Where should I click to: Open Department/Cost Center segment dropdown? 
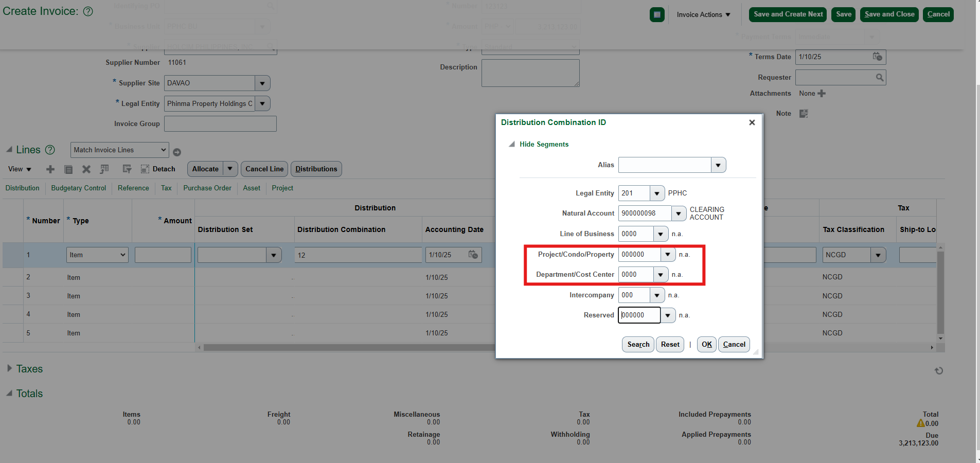(661, 275)
